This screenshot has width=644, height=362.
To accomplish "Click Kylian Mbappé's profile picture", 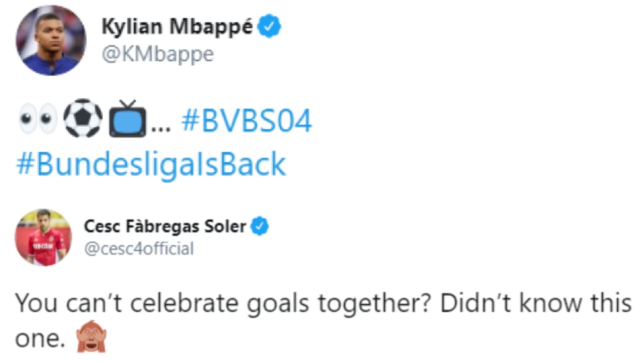I will (x=51, y=41).
